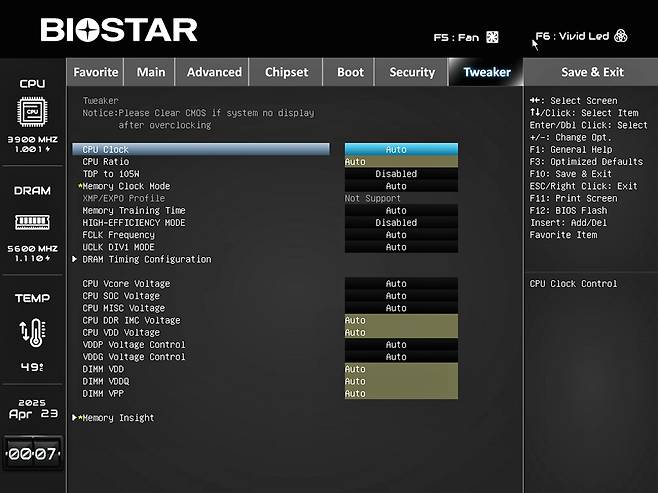Switch to the Security tab
This screenshot has width=658, height=493.
(x=412, y=72)
